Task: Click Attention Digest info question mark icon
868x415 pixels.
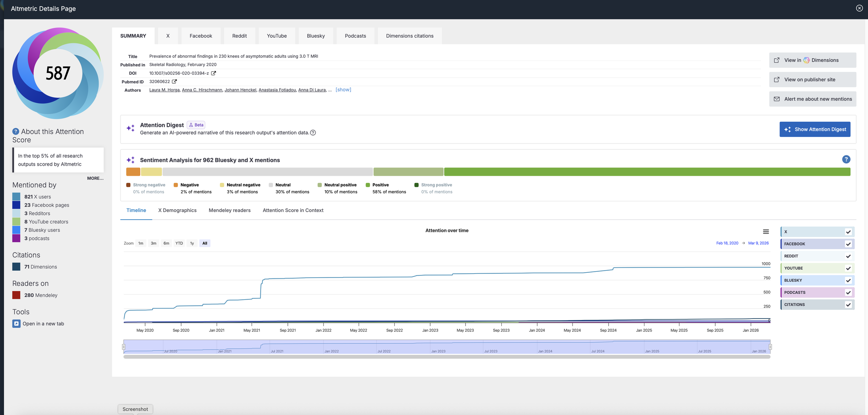Action: pyautogui.click(x=313, y=133)
